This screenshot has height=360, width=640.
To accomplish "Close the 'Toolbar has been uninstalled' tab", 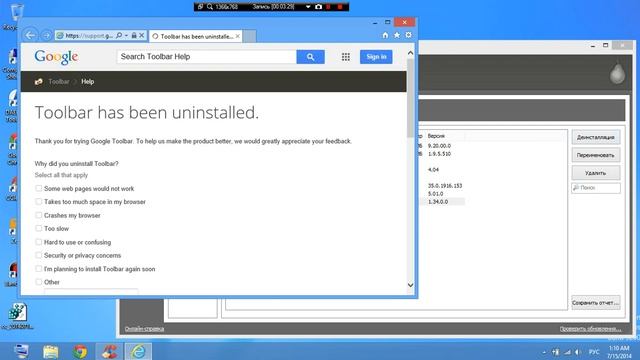I will tap(238, 36).
